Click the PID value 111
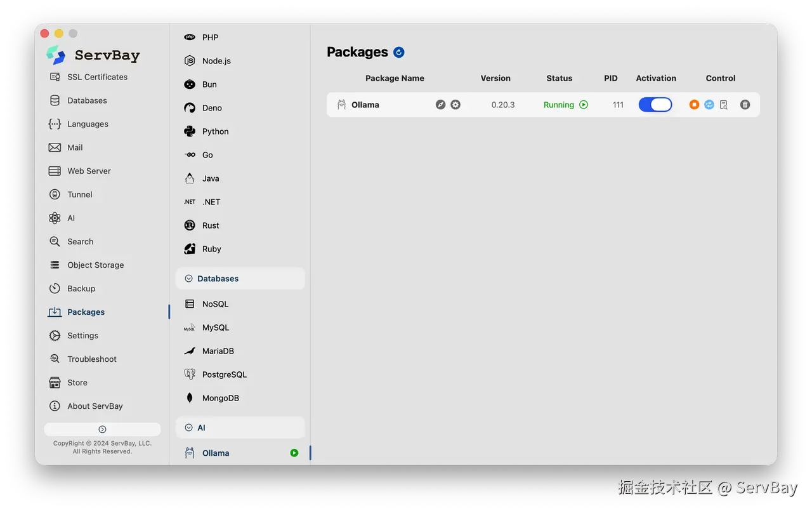The width and height of the screenshot is (812, 511). 618,105
